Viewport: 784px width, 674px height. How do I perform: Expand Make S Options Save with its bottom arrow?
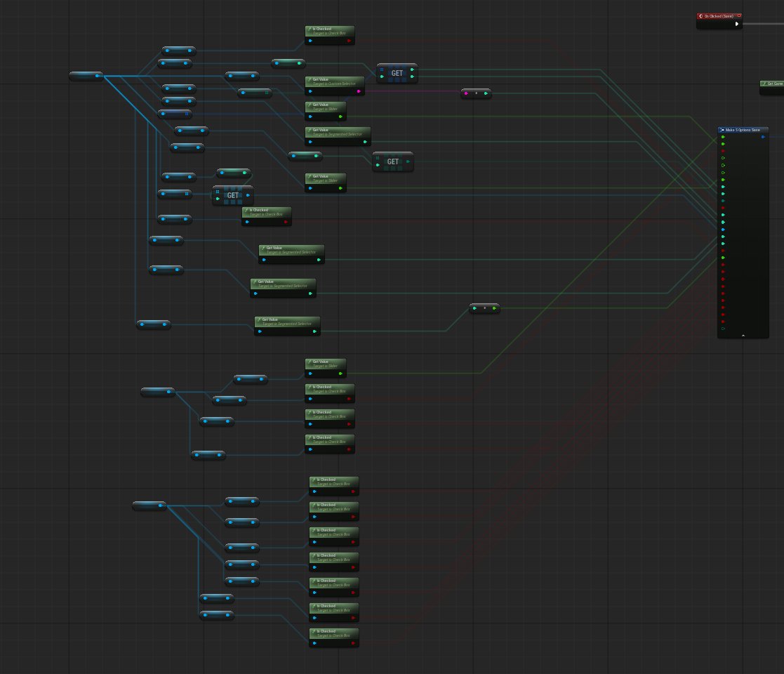743,336
